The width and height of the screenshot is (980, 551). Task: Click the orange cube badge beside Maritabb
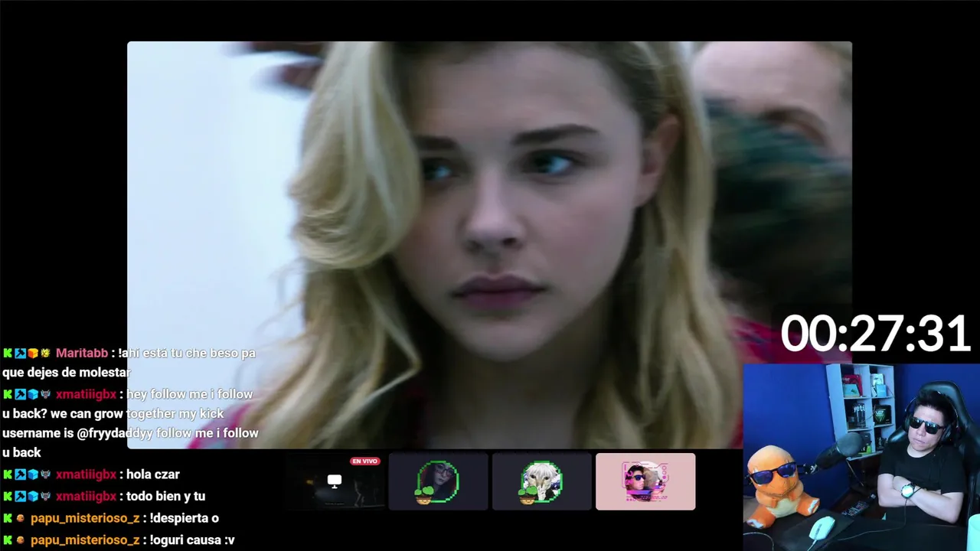pyautogui.click(x=33, y=354)
